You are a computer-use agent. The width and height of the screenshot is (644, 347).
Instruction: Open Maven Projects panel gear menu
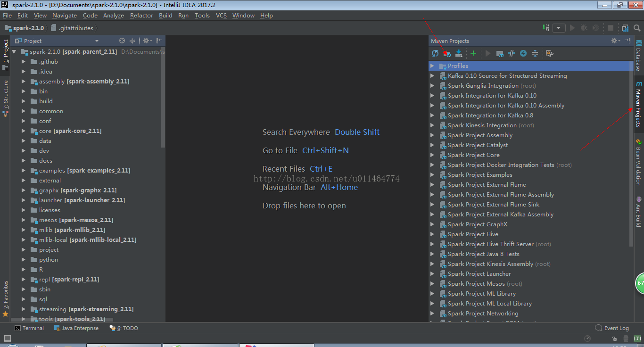click(x=616, y=41)
